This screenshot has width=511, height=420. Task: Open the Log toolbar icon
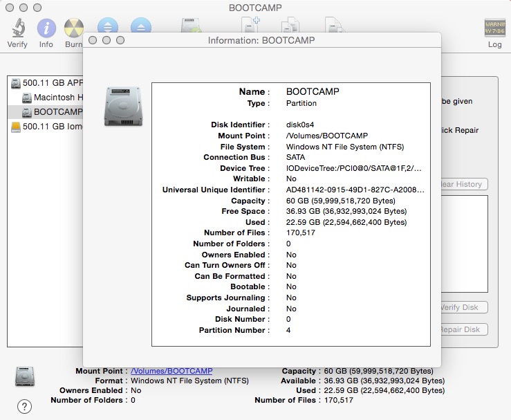click(x=494, y=28)
